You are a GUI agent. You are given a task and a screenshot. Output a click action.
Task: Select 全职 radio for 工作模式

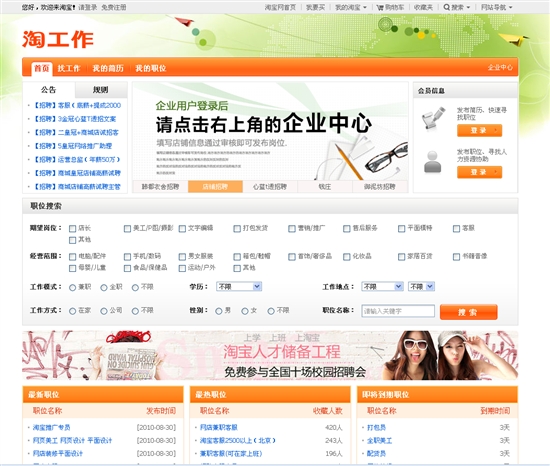[x=104, y=288]
